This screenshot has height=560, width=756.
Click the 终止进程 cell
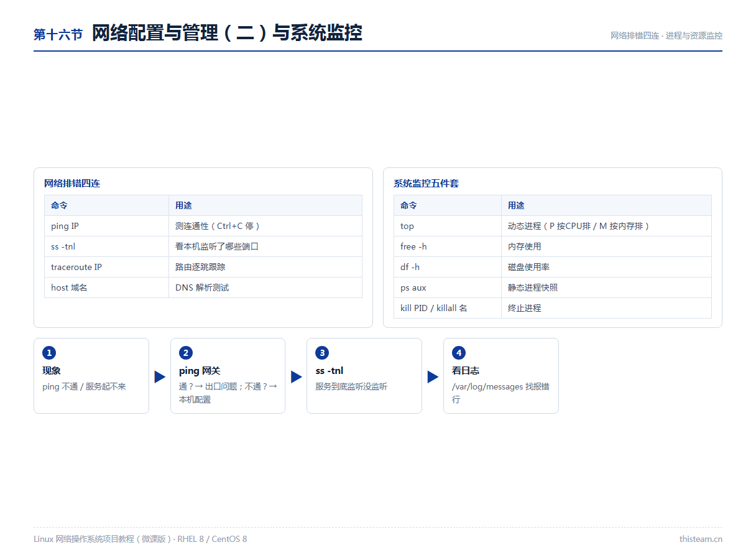606,308
